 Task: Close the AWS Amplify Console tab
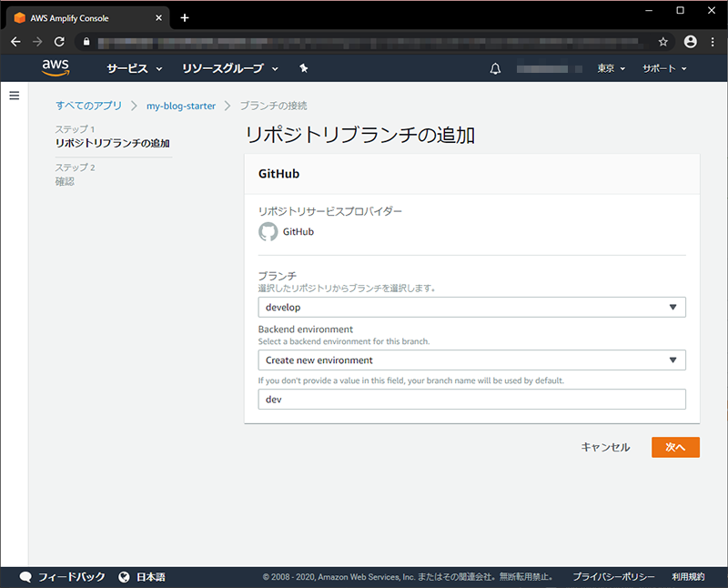158,17
